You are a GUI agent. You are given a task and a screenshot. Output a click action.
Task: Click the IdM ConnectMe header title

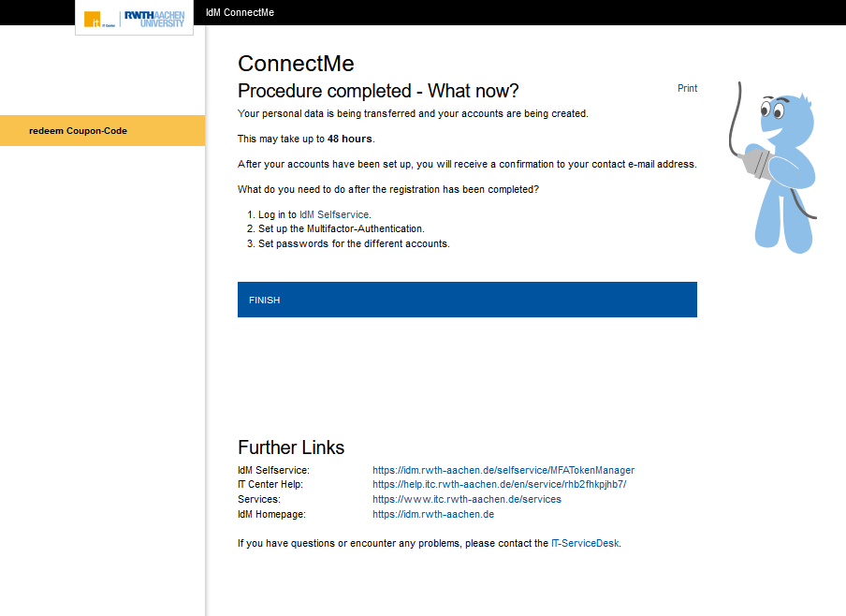pyautogui.click(x=240, y=12)
